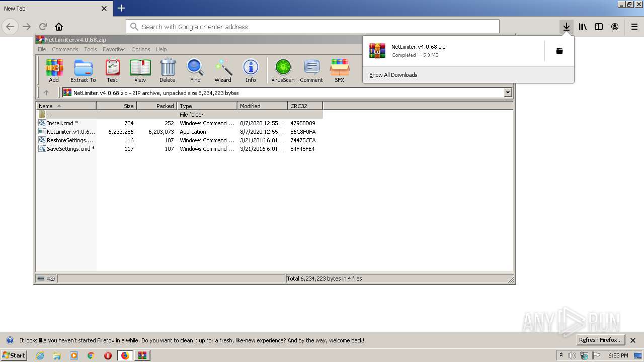Reload the page in Firefox
The image size is (644, 362).
(43, 27)
